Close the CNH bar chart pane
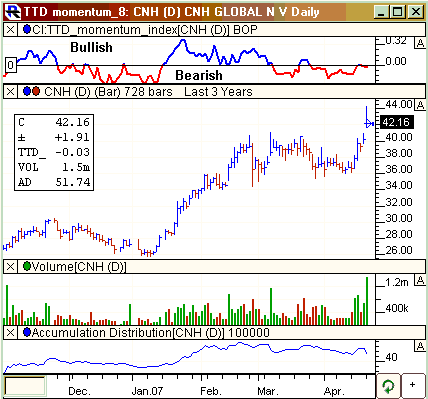This screenshot has width=428, height=399. pyautogui.click(x=10, y=91)
